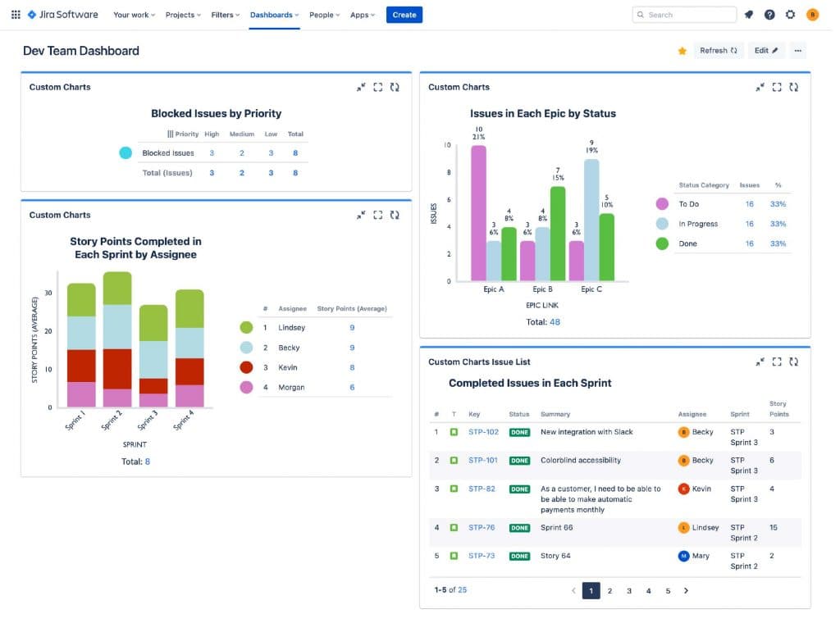Click in the Search field
The image size is (840, 623).
(x=684, y=15)
